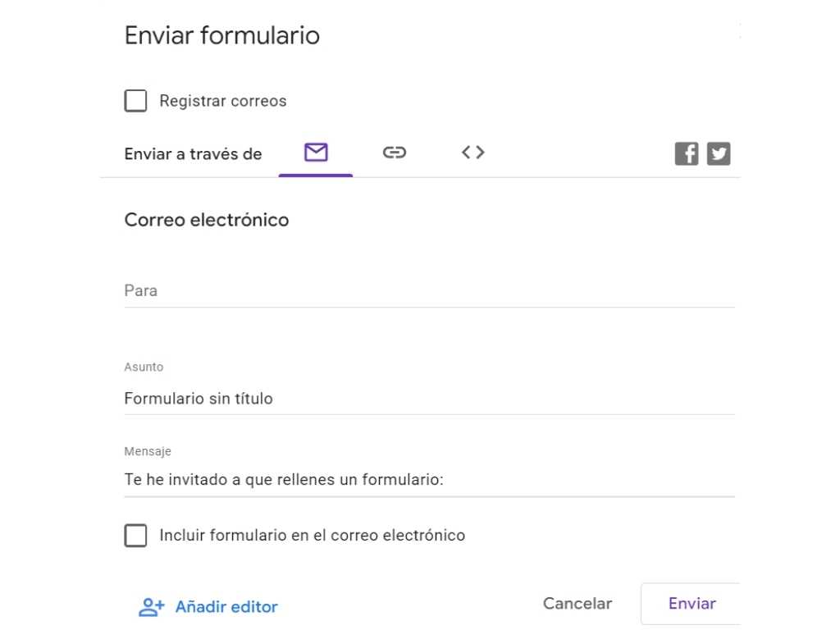Click the Para recipients field
This screenshot has width=840, height=630.
[x=427, y=291]
